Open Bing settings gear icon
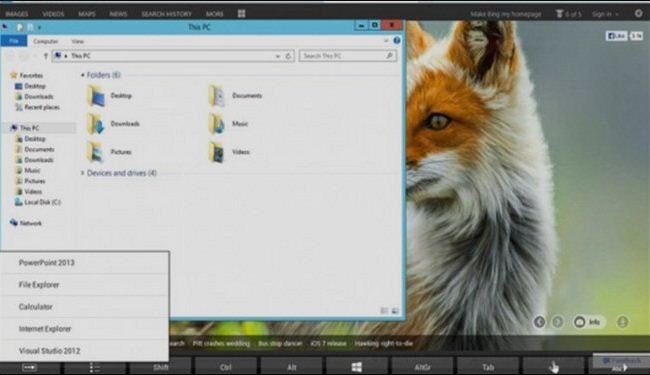This screenshot has height=375, width=650. pyautogui.click(x=638, y=13)
